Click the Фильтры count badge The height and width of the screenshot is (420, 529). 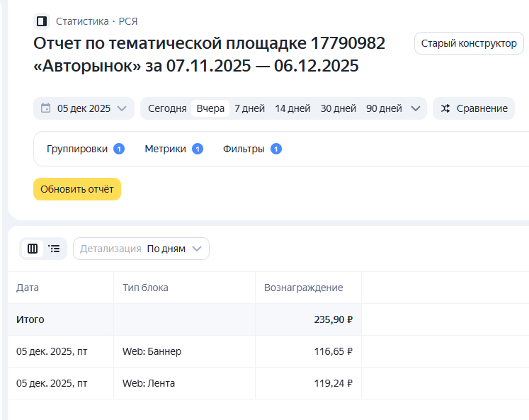tap(276, 149)
